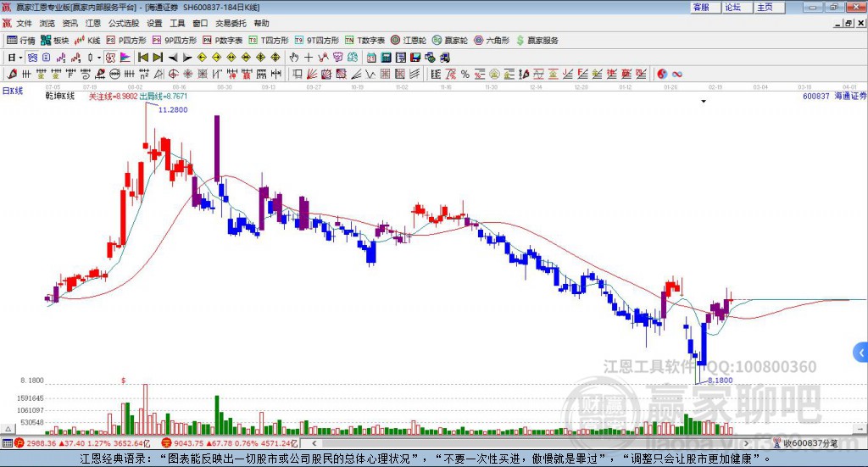
Task: Expand the blue side panel chevron
Action: (x=861, y=353)
